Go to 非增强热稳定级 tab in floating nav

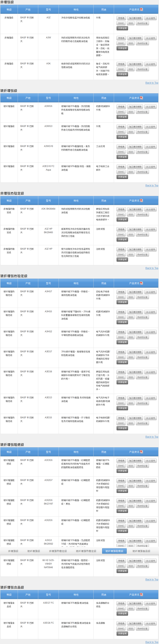[58, 551]
